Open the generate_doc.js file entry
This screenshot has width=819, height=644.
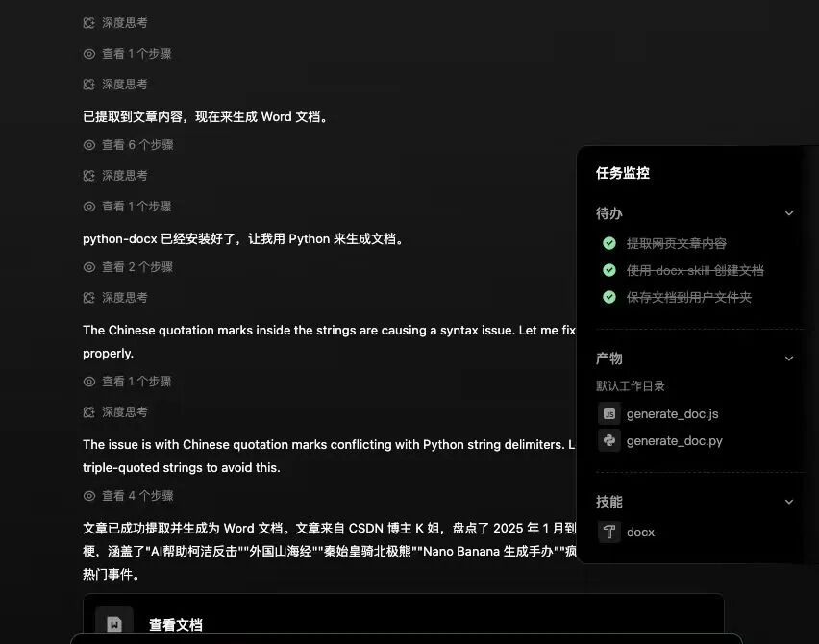pyautogui.click(x=670, y=413)
